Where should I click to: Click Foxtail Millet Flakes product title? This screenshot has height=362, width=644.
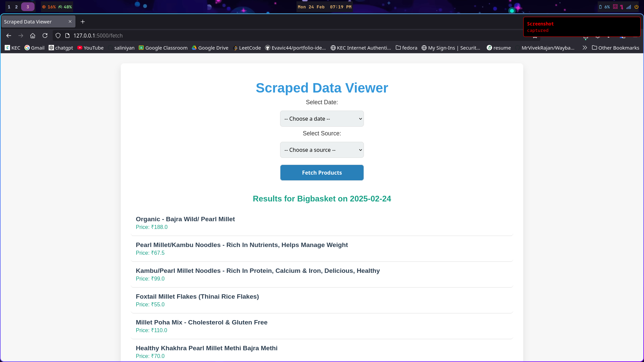coord(197,297)
